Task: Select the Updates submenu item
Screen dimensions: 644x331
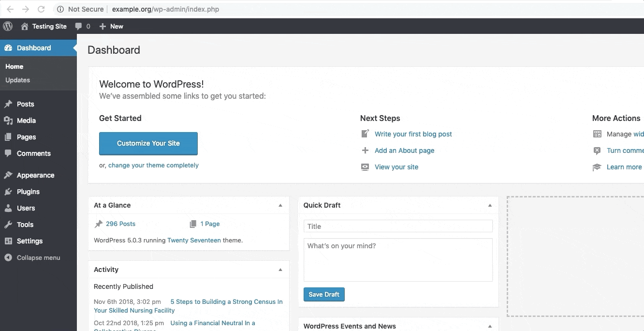Action: (x=17, y=80)
